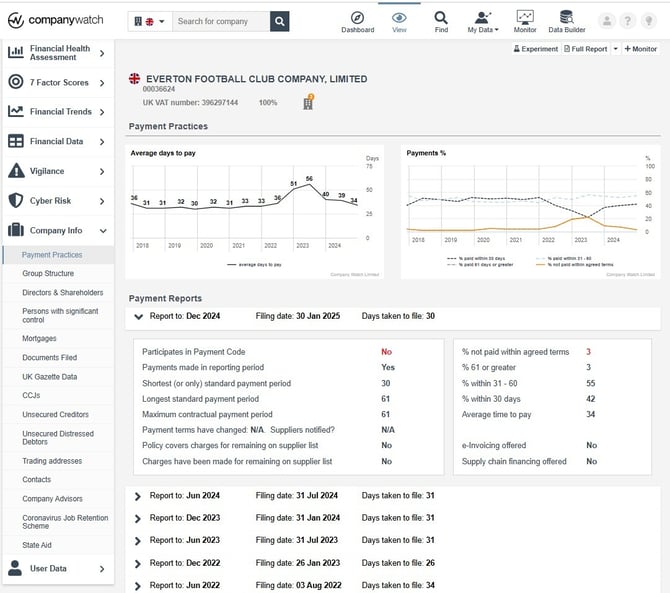Image resolution: width=670 pixels, height=593 pixels.
Task: Click the Cyber Risk shield icon
Action: click(x=16, y=200)
